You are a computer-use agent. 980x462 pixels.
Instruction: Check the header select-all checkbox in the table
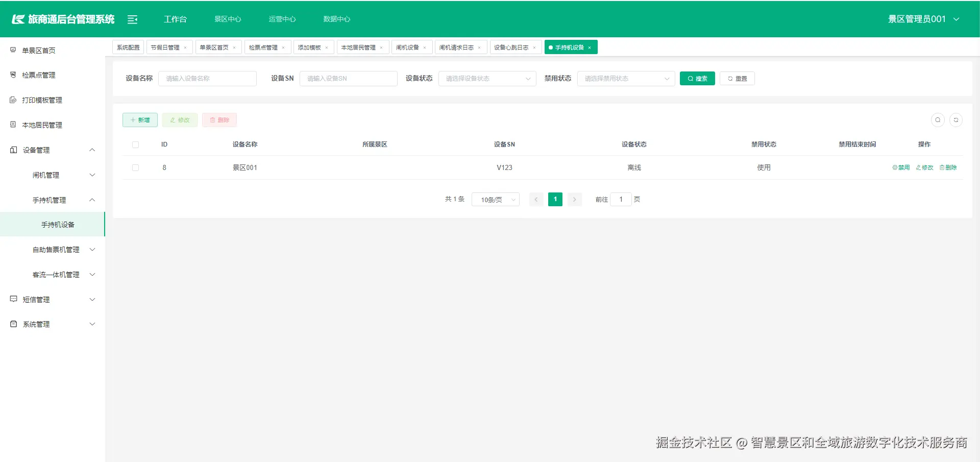[x=135, y=144]
